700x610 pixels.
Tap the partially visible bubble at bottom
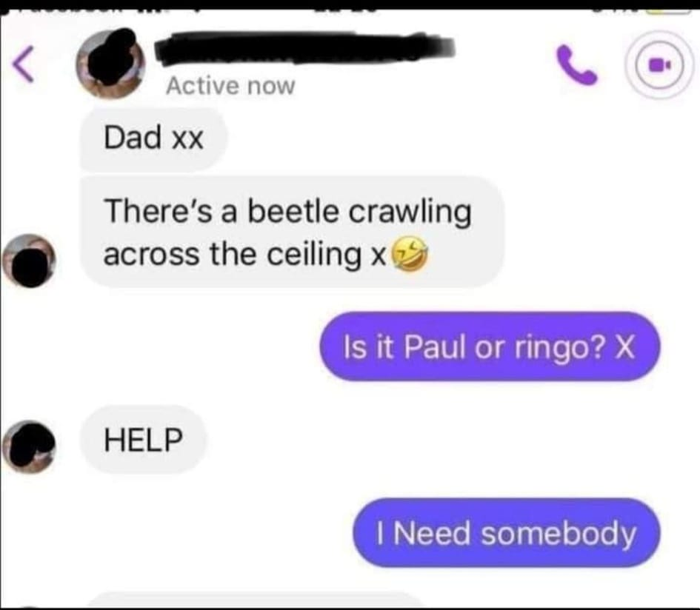[x=255, y=600]
